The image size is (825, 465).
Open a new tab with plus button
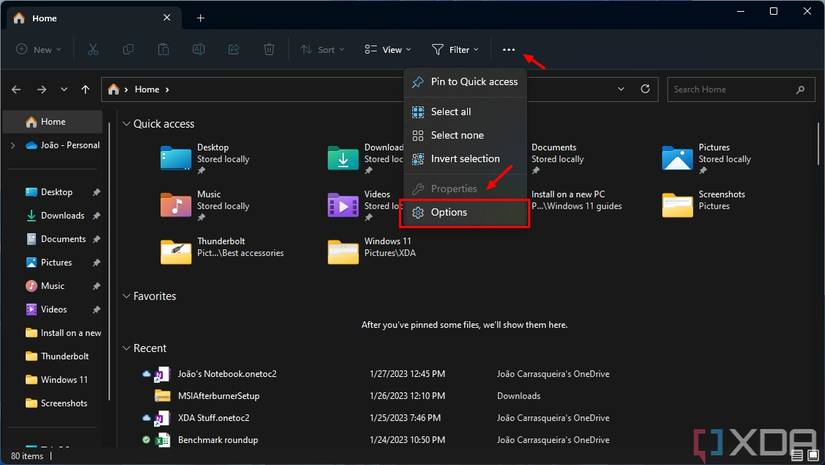coord(200,18)
